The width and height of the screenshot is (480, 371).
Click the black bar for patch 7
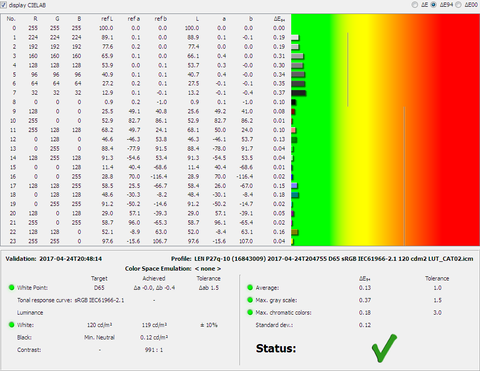pos(298,93)
